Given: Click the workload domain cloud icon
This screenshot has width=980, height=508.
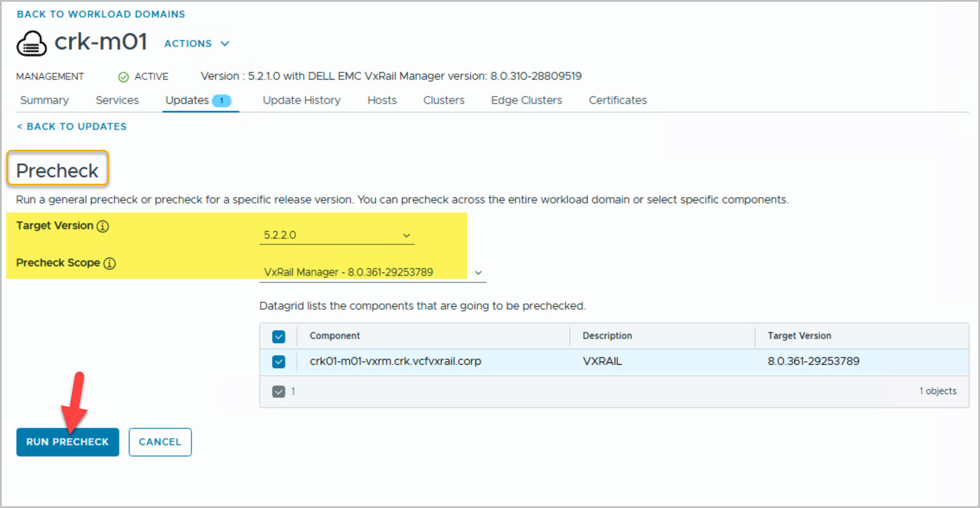Looking at the screenshot, I should click(x=32, y=43).
